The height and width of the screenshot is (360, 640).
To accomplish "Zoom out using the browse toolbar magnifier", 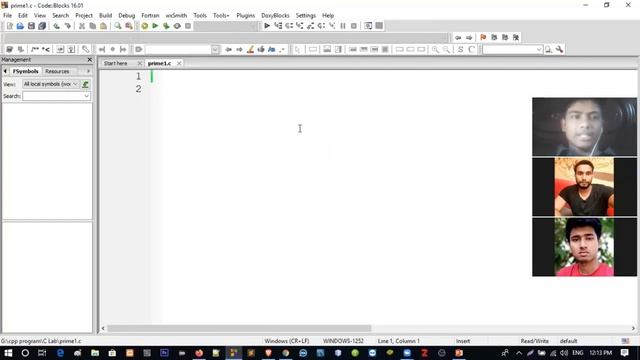I will (447, 49).
